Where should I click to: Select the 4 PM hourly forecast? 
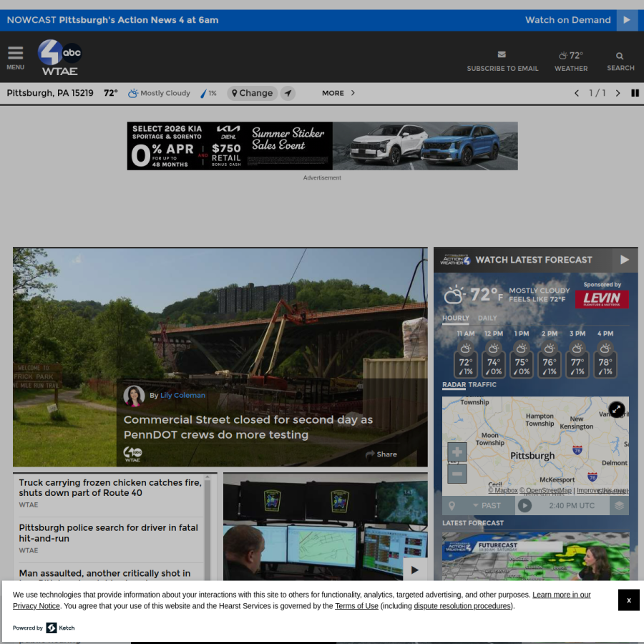(605, 354)
